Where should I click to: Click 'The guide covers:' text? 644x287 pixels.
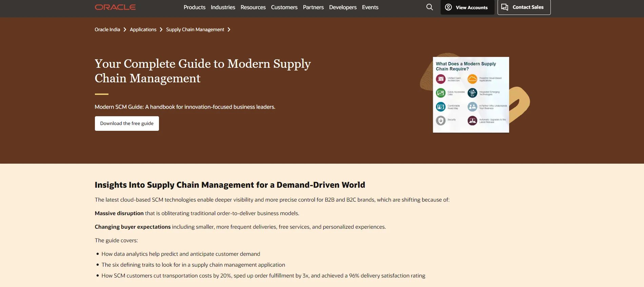116,240
